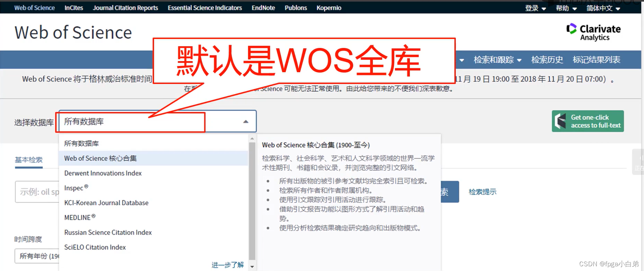Click the search term input field

(37, 192)
